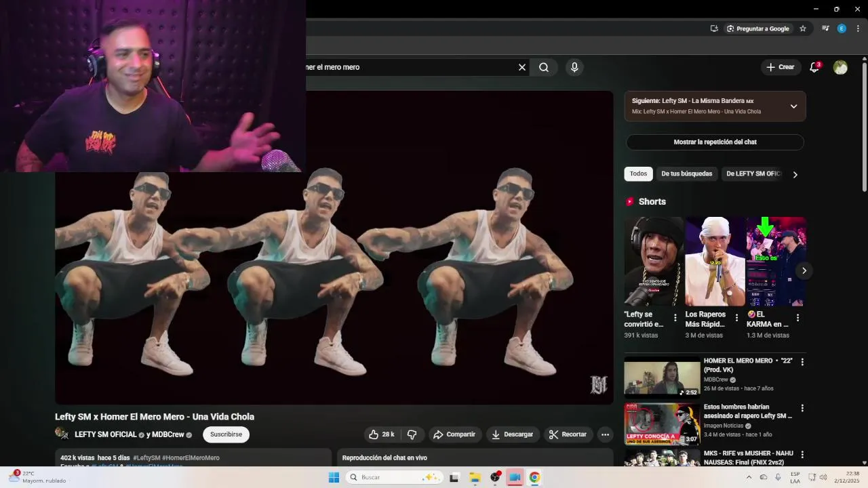
Task: Open options for EL KARMA short
Action: 797,318
